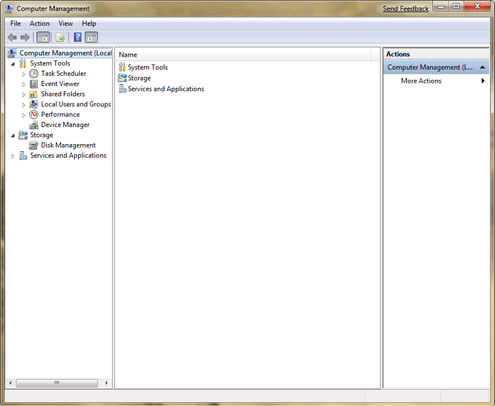Open the View menu

[66, 23]
